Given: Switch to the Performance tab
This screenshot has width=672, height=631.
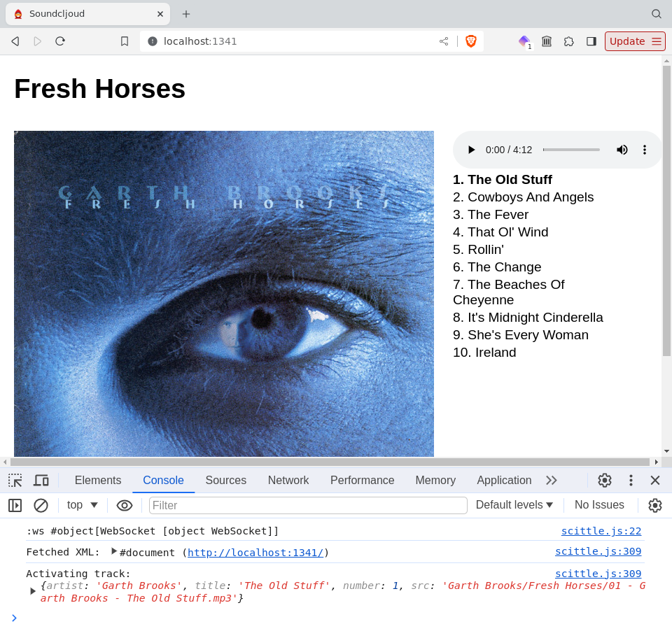Looking at the screenshot, I should 362,480.
